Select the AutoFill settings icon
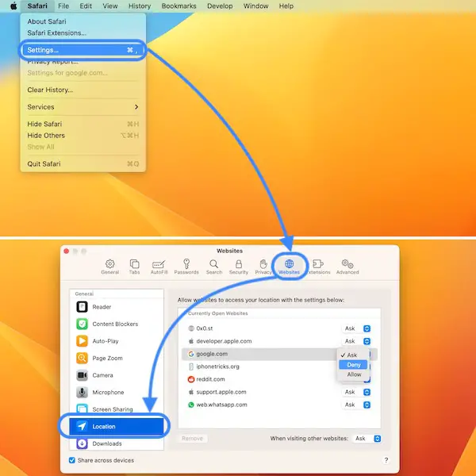Screen dimensions: 476x476 [159, 265]
